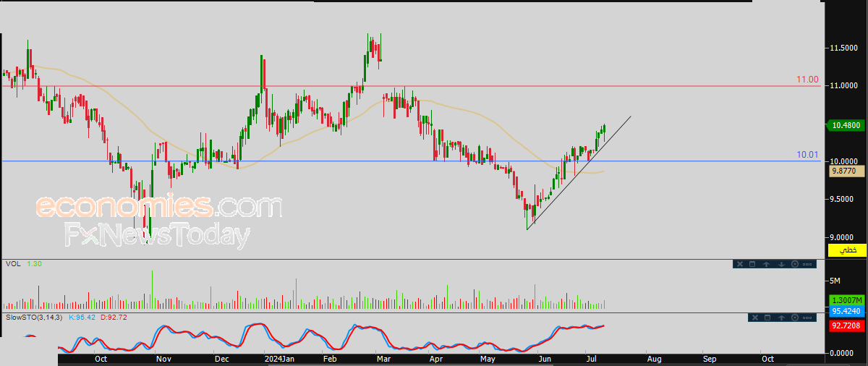Click the 10.01 support line label
Screen dimensions: 868x366
pos(807,155)
